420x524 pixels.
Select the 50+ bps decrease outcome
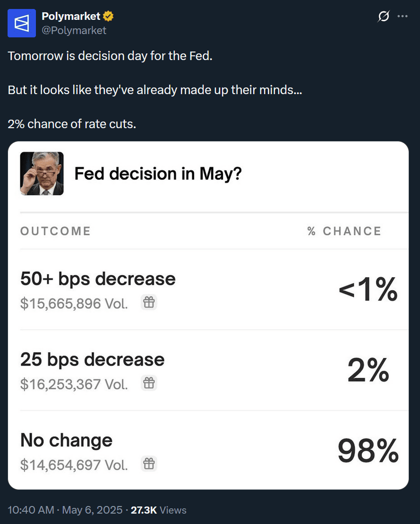tap(98, 279)
